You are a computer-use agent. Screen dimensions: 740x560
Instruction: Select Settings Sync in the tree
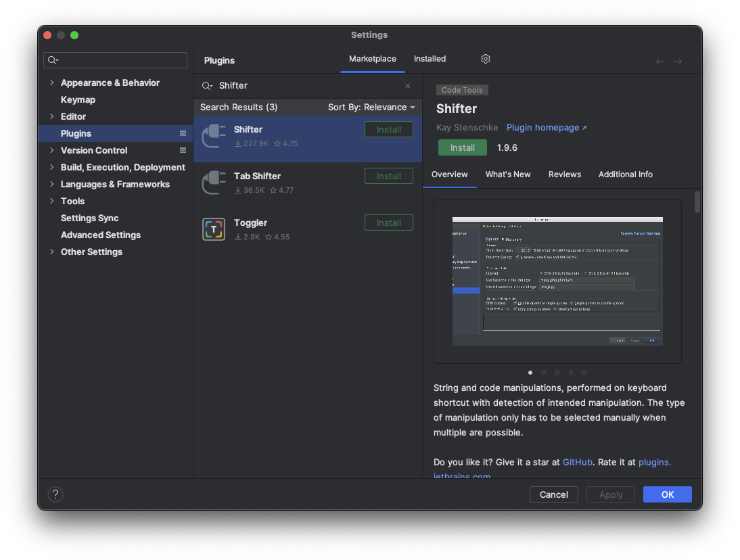tap(90, 218)
